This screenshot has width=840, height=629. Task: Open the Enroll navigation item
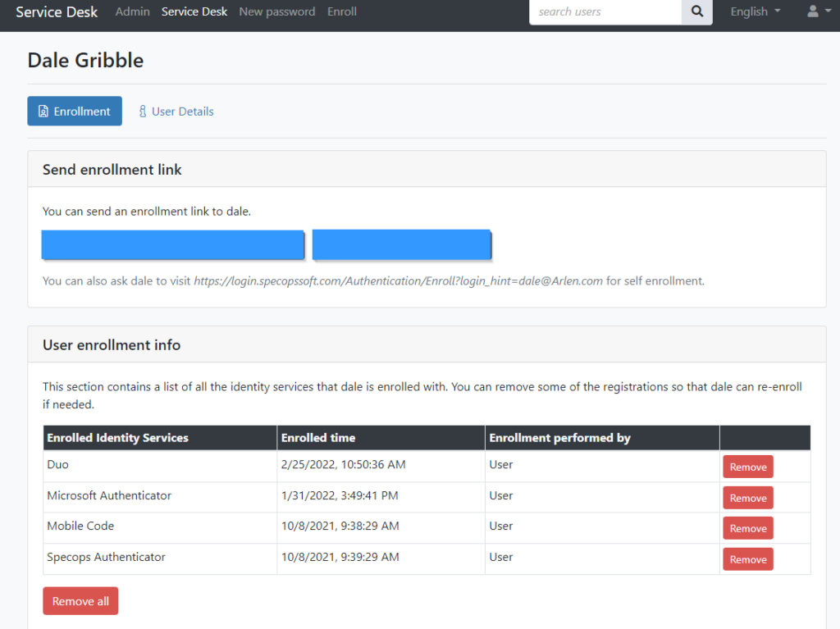tap(342, 11)
